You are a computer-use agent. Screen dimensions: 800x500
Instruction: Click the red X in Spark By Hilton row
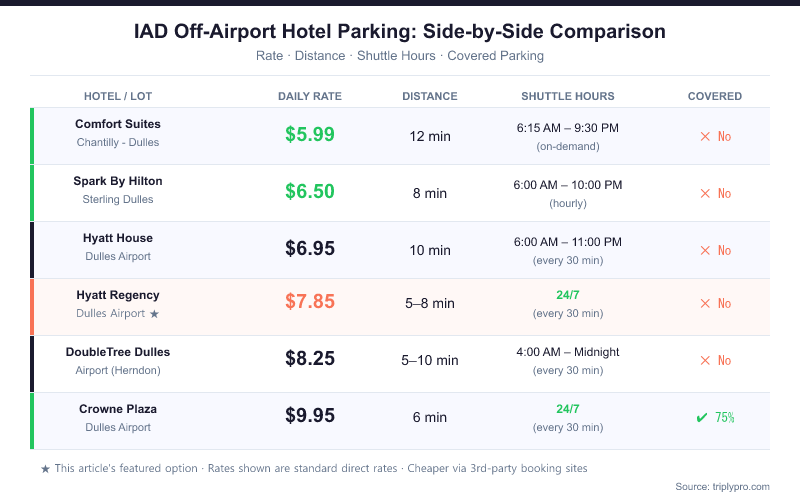coord(705,193)
